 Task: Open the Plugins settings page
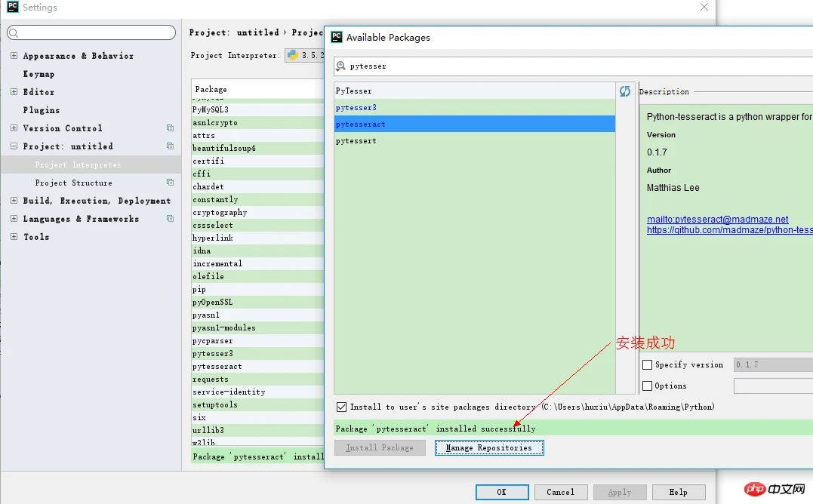[42, 110]
